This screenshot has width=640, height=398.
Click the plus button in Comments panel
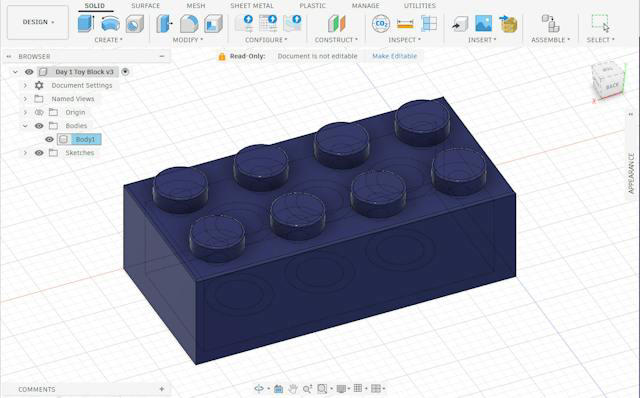[x=162, y=389]
